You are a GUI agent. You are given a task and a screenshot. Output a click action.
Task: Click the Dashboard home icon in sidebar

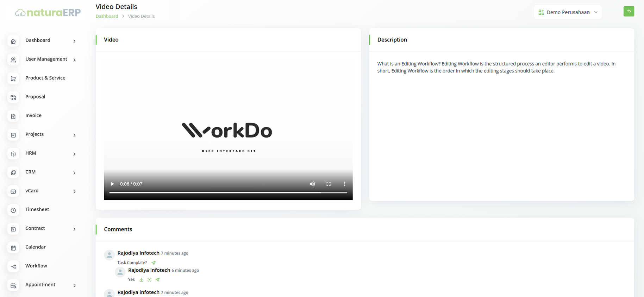pyautogui.click(x=13, y=41)
